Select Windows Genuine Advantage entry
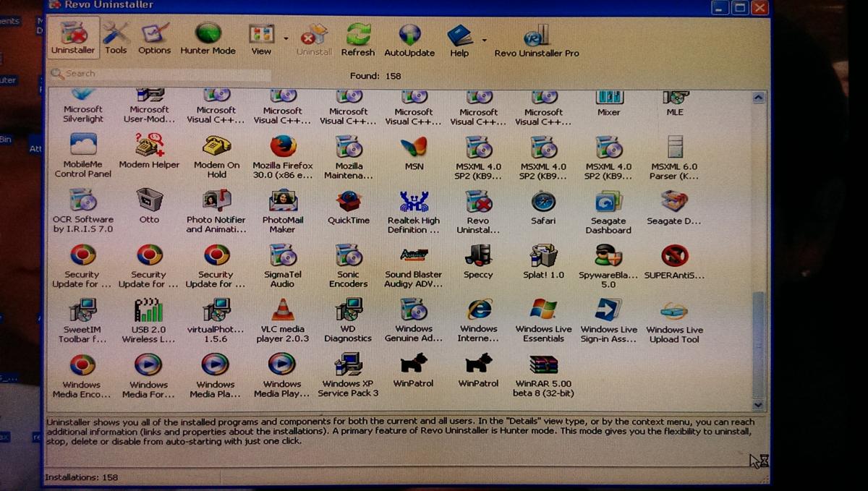This screenshot has width=868, height=491. (414, 321)
